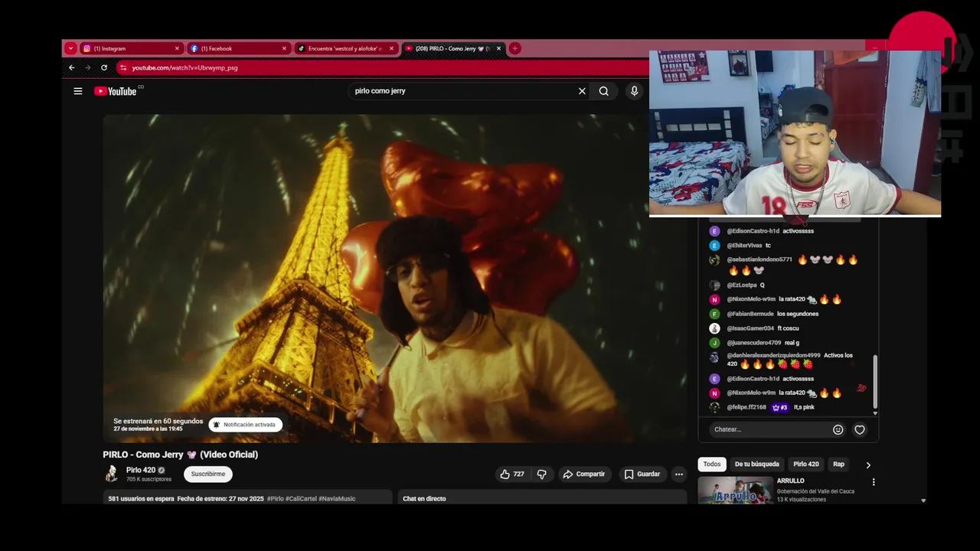Switch to the TikTok search tab
This screenshot has width=980, height=551.
pos(345,48)
